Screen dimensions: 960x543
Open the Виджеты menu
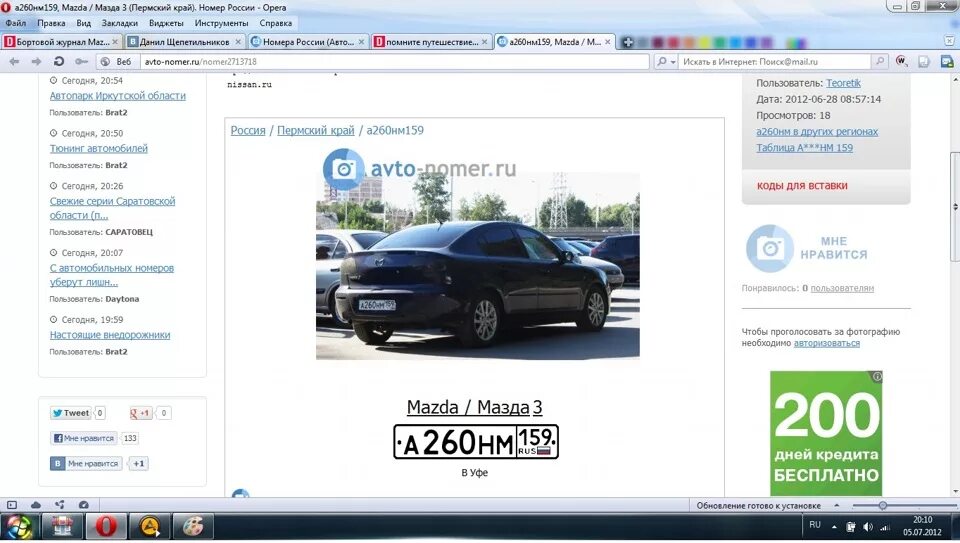point(166,23)
